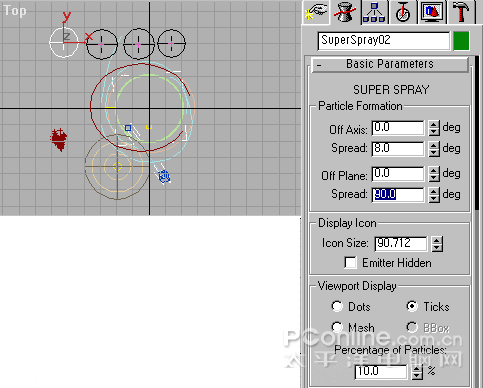Click the Top viewport label
Image resolution: width=483 pixels, height=388 pixels.
(x=15, y=11)
